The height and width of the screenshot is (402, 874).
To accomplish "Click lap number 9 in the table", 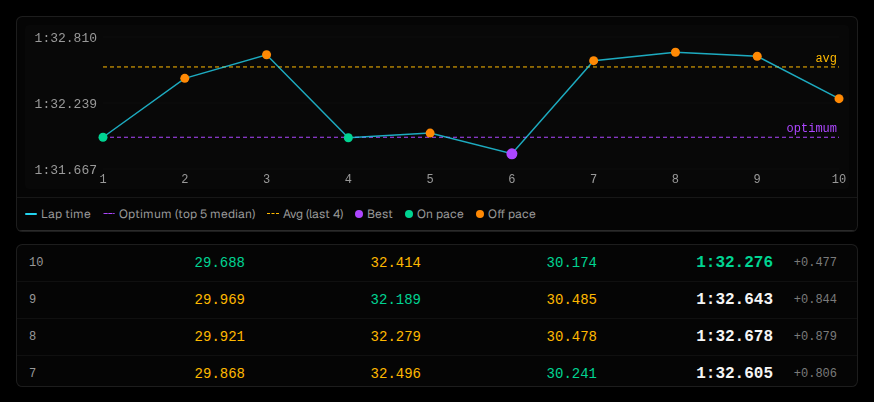I will (x=32, y=299).
